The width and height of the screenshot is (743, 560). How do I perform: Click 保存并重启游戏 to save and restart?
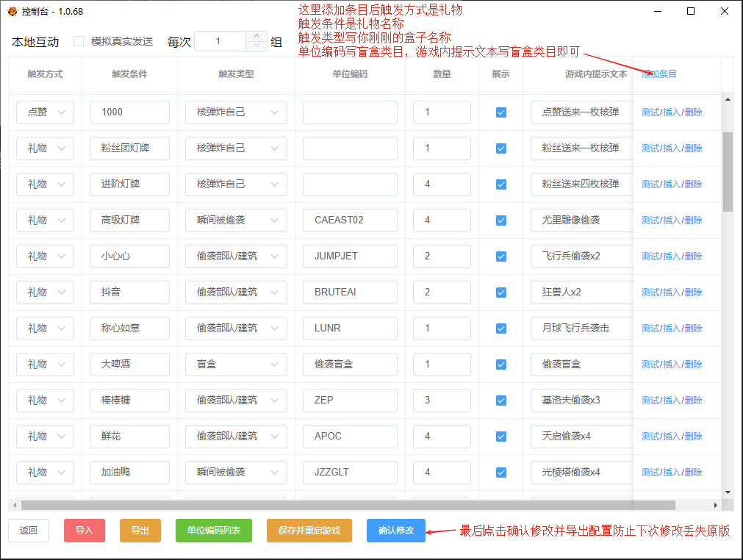[x=309, y=531]
